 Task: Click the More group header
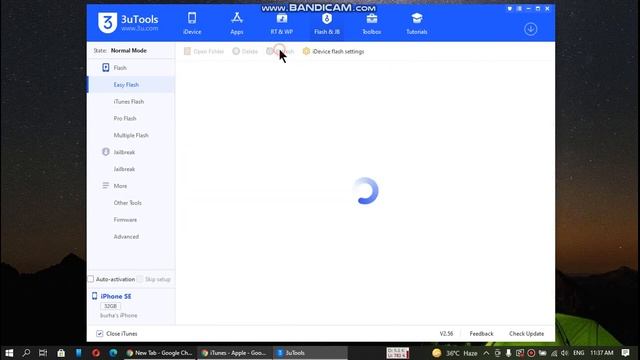click(120, 186)
